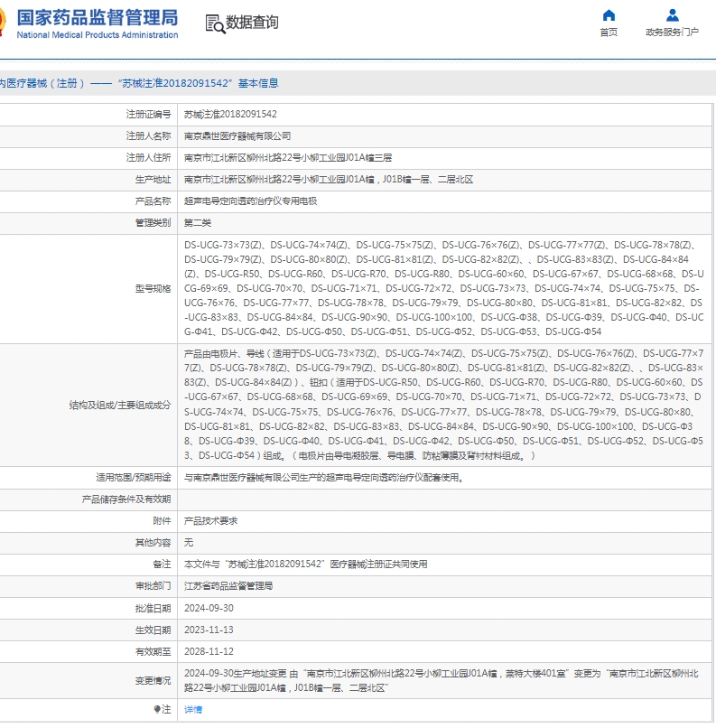Viewport: 716px width, 728px height.
Task: Select the 批准日期 label cell
Action: (x=153, y=608)
